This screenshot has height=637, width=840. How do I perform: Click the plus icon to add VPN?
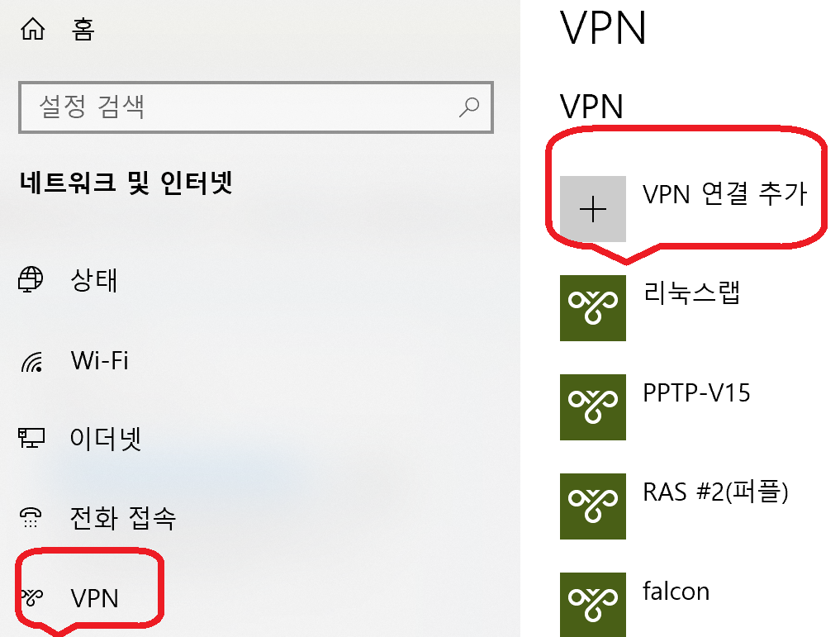pos(592,209)
